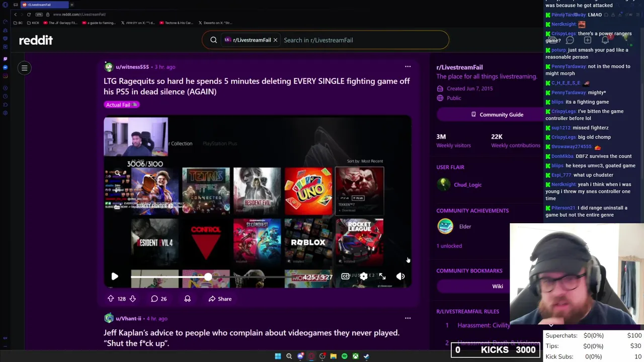Click the 1 unlocked achievements link
The width and height of the screenshot is (644, 362).
click(449, 246)
